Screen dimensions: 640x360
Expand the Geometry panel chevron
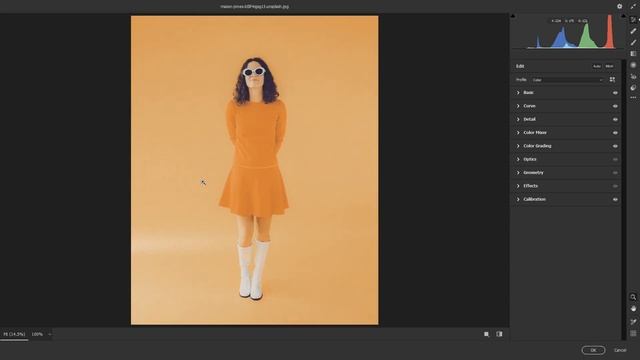pyautogui.click(x=518, y=173)
